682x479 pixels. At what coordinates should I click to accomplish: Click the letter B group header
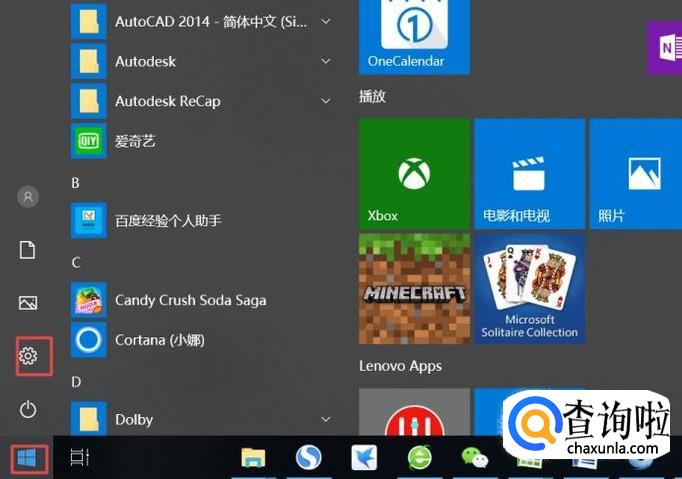[x=76, y=183]
